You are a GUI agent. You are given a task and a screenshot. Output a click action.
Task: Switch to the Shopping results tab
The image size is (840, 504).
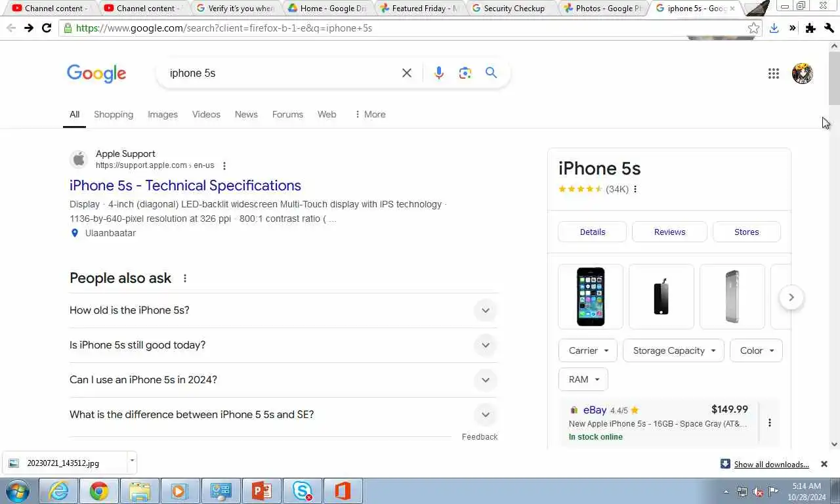(114, 114)
